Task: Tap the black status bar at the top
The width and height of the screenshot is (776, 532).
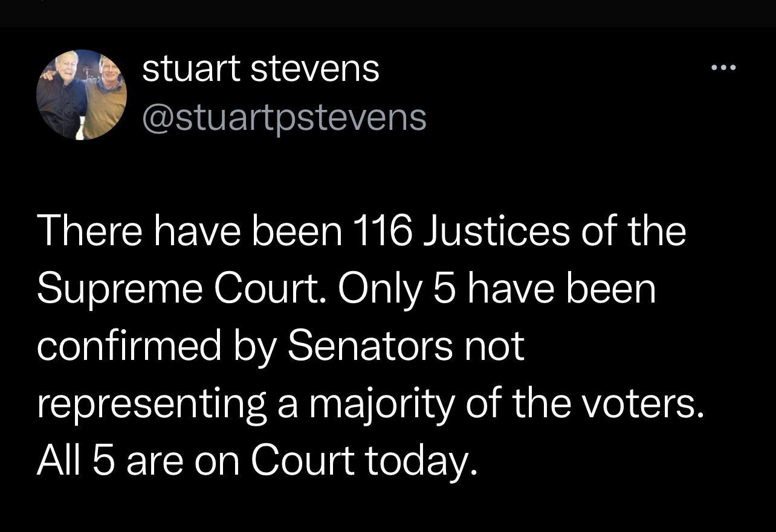Action: point(388,9)
